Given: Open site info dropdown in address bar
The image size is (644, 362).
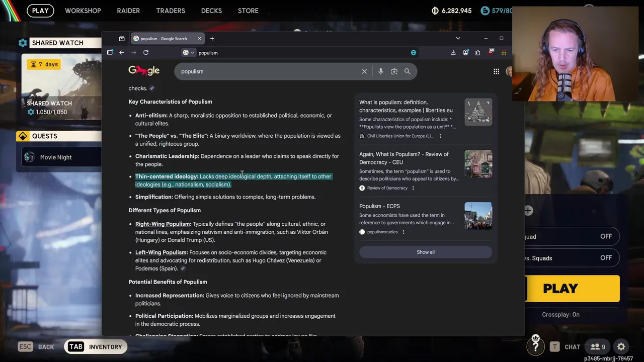Looking at the screenshot, I should point(189,52).
